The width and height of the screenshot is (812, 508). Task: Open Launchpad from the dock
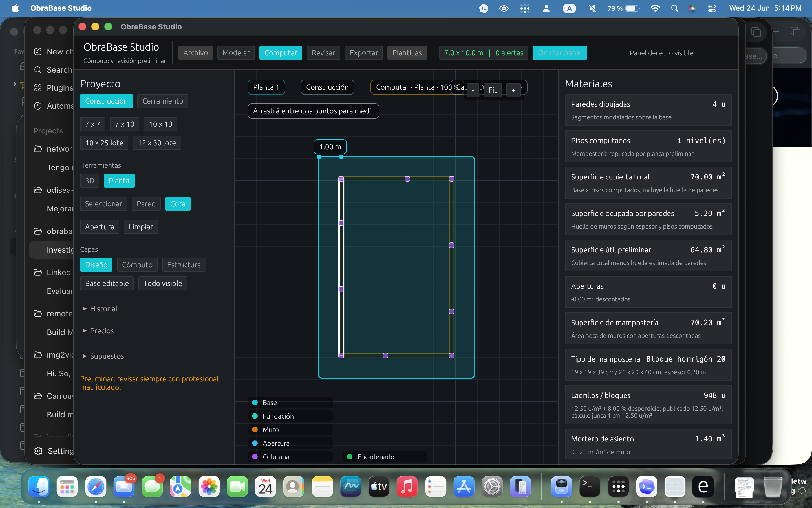tap(67, 487)
